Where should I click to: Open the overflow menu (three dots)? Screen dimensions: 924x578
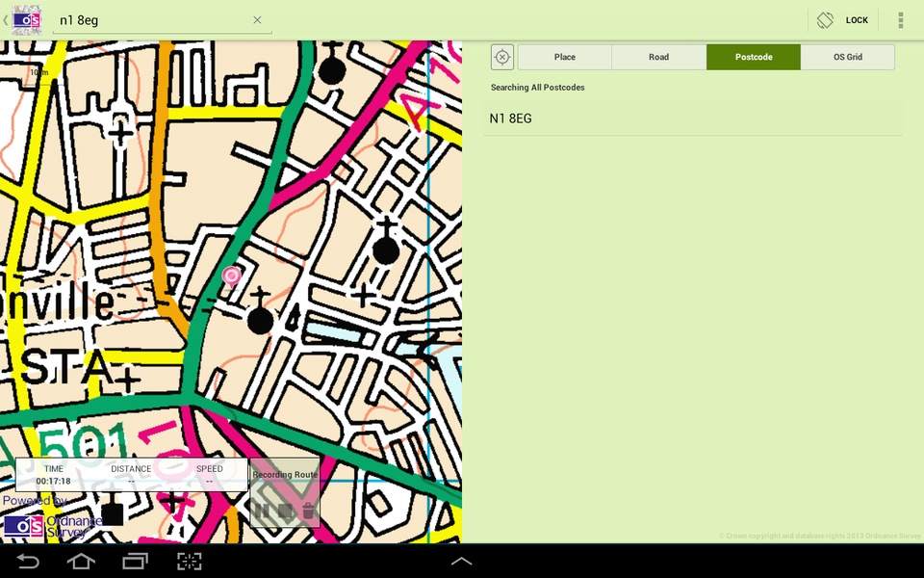[901, 20]
